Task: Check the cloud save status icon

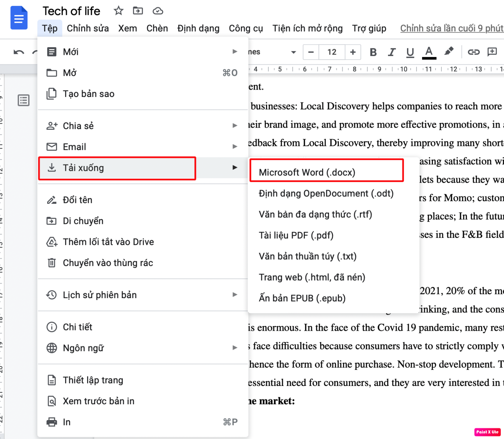Action: pyautogui.click(x=158, y=11)
